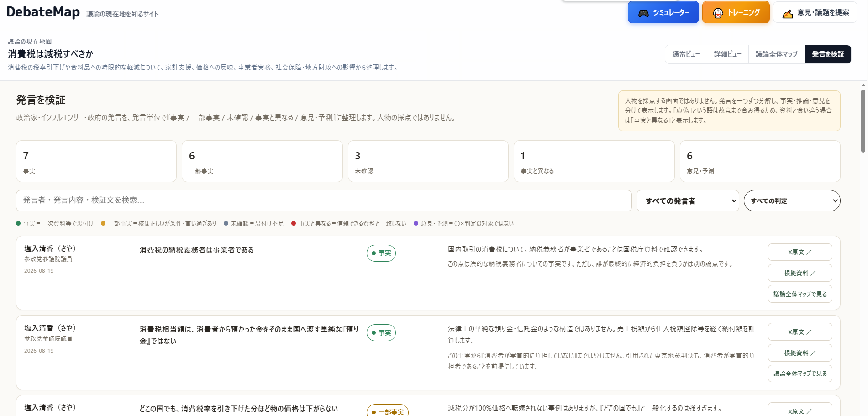
Task: Open the すべての判定 dropdown
Action: tap(792, 201)
